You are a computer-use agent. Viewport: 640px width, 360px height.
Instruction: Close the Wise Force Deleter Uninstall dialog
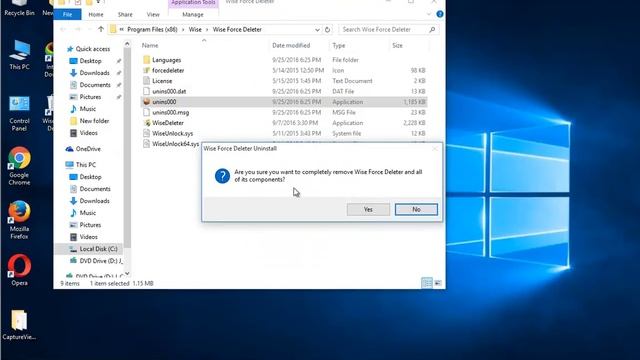[435, 149]
